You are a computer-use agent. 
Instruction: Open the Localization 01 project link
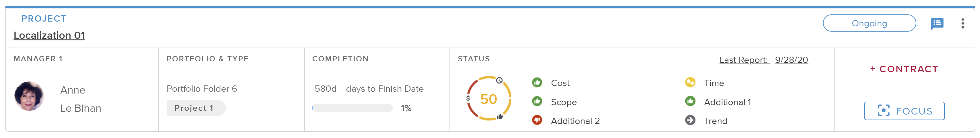click(49, 35)
